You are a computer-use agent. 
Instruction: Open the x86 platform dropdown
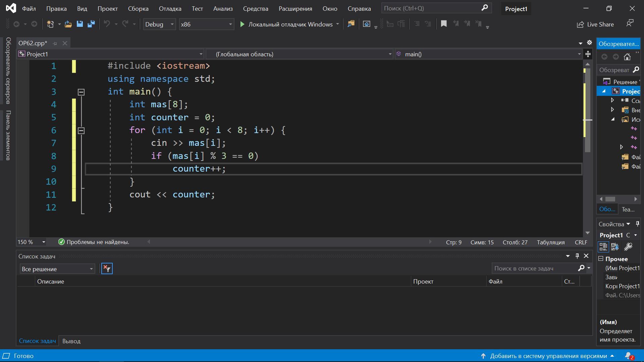(206, 24)
